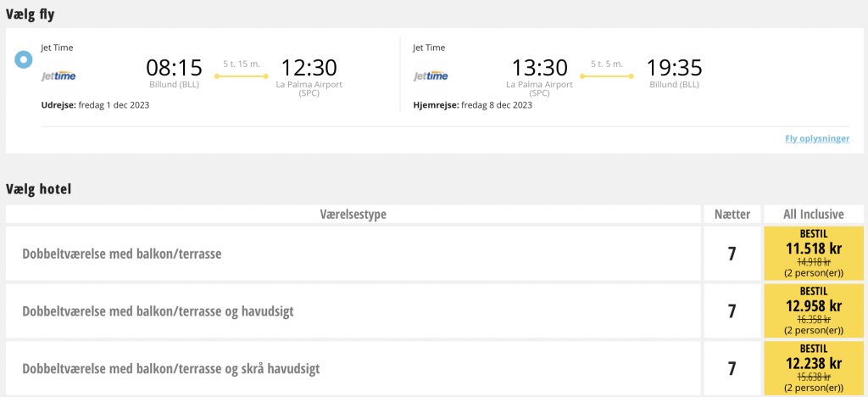The image size is (868, 397).
Task: Book sea view room for 12.958 kr
Action: pos(813,310)
